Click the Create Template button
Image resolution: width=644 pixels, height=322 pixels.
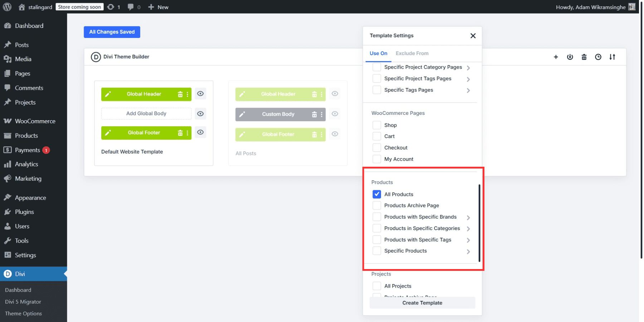pos(422,303)
